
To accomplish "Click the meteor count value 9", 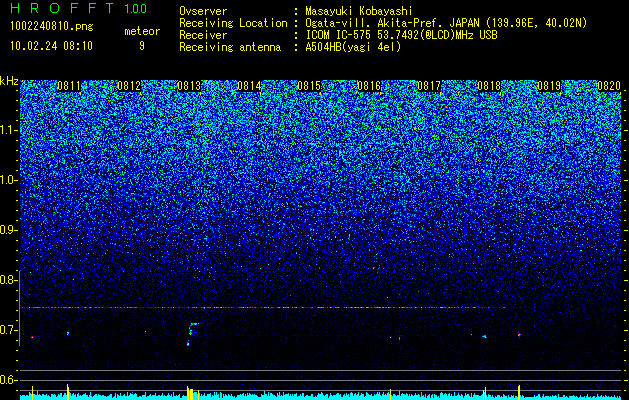I will click(142, 46).
